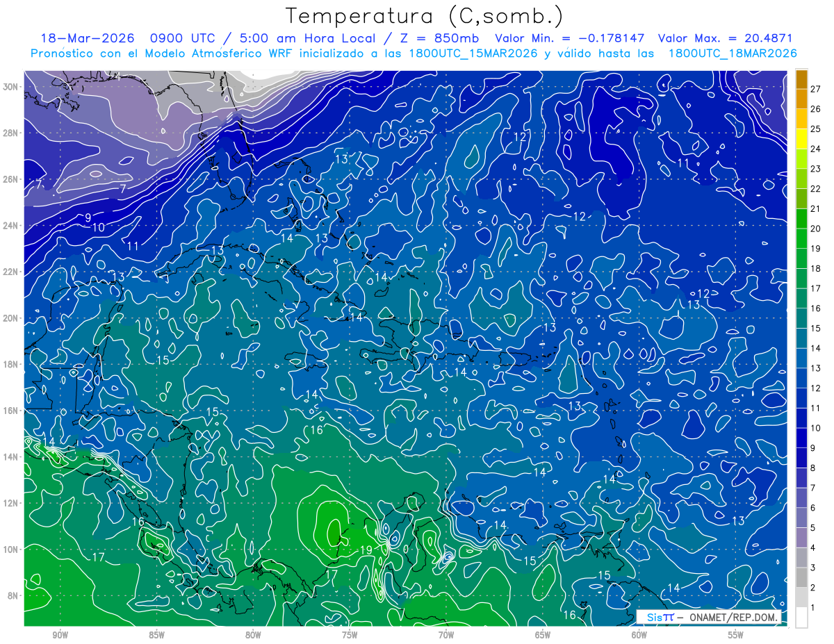Click the contour label '9' on the map

[88, 217]
